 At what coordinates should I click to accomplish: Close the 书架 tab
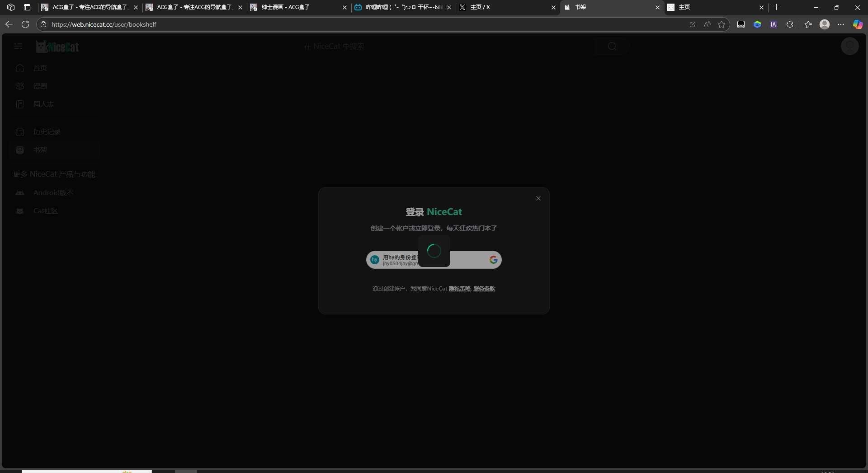(657, 7)
